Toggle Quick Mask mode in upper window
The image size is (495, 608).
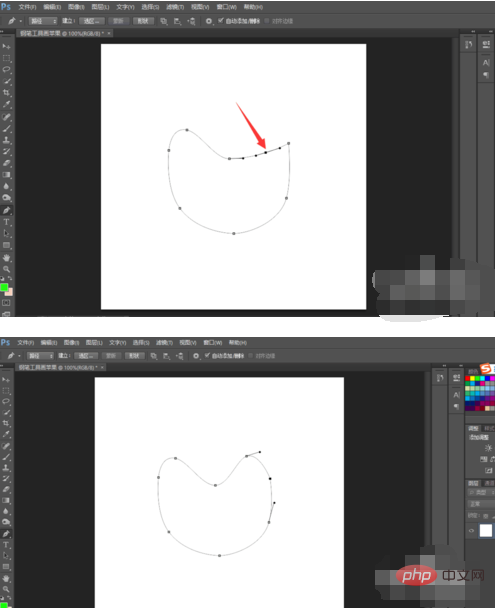[x=6, y=303]
